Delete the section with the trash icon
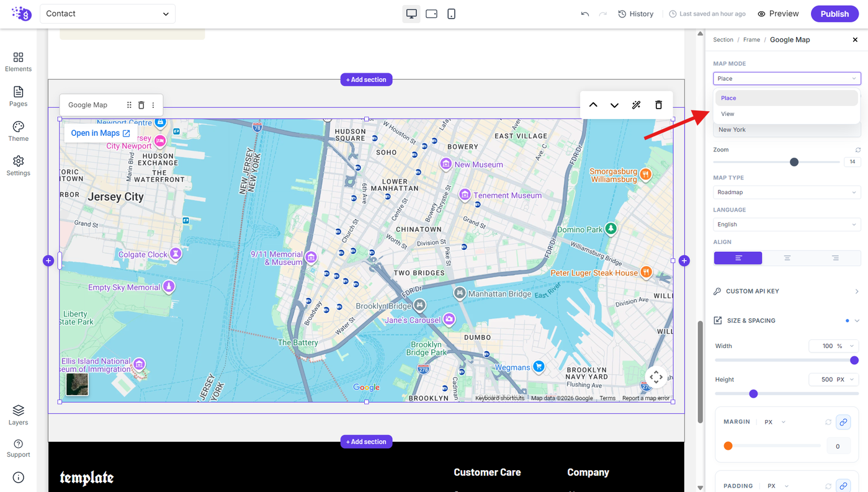868x492 pixels. pyautogui.click(x=658, y=105)
